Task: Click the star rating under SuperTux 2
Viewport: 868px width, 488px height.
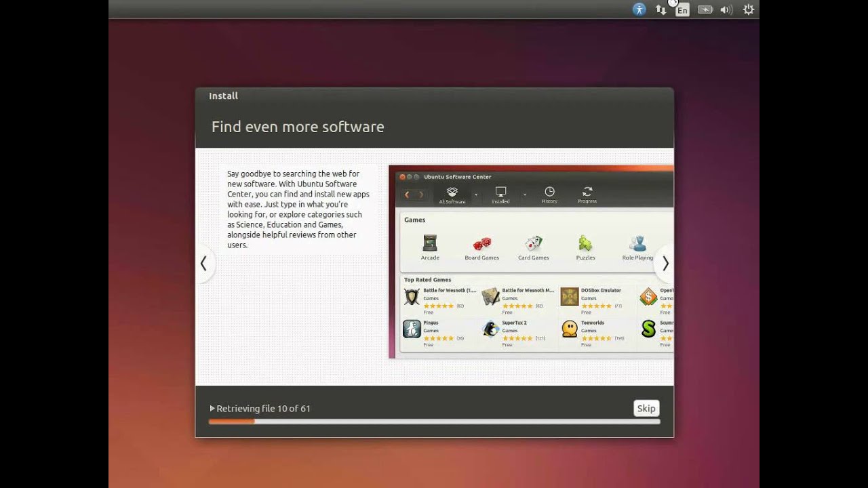Action: click(x=517, y=338)
